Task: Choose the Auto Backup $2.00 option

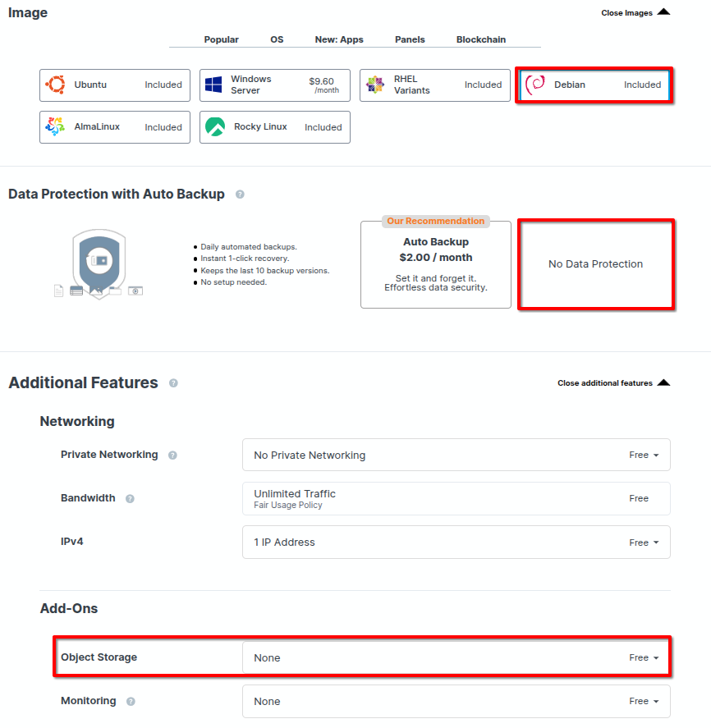Action: click(x=436, y=264)
